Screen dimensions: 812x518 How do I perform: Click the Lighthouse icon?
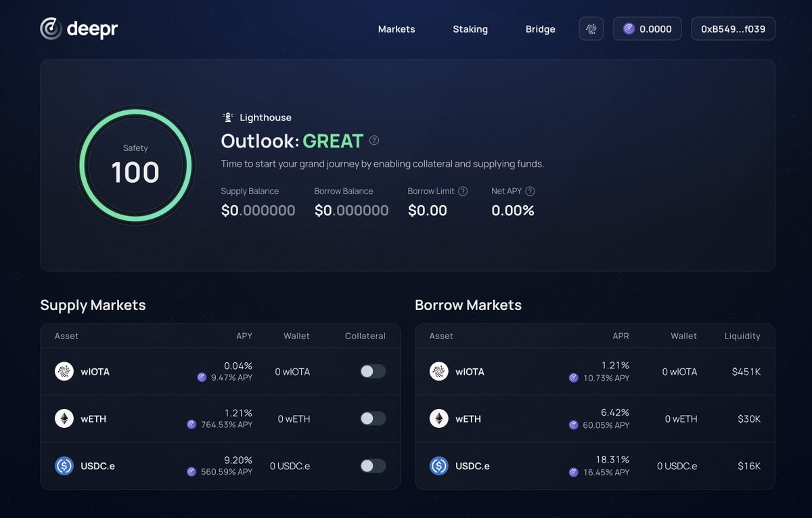click(x=228, y=117)
